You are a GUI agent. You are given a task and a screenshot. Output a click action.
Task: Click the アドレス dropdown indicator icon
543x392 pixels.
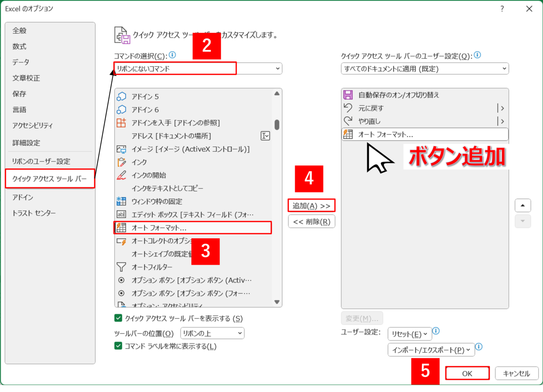[265, 136]
